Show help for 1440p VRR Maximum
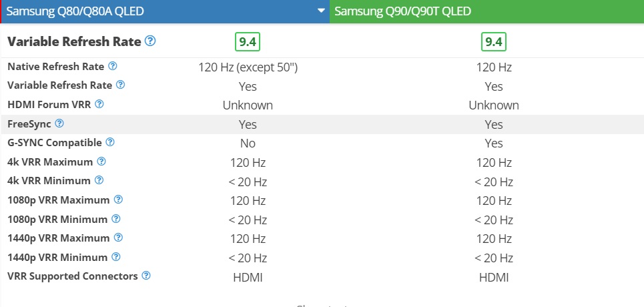This screenshot has height=307, width=644. coord(118,238)
